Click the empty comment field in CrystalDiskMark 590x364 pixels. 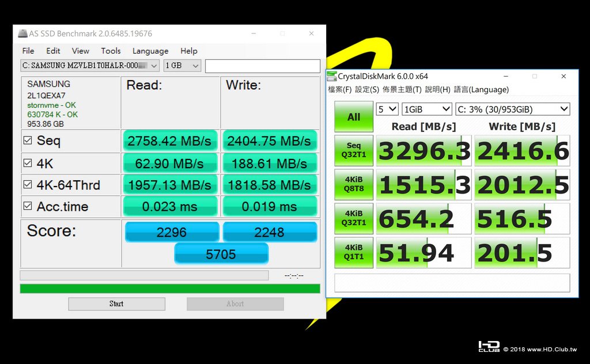pos(452,283)
